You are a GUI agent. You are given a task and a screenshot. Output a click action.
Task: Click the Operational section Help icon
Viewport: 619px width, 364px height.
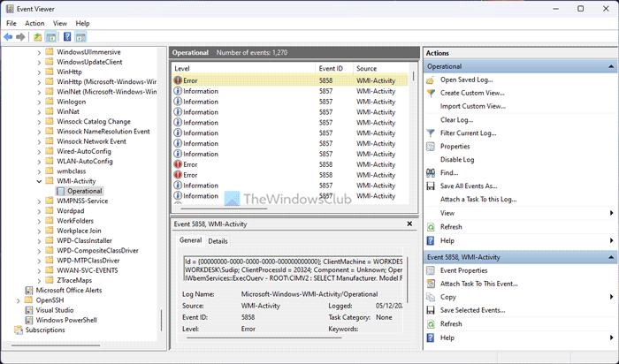(x=431, y=240)
